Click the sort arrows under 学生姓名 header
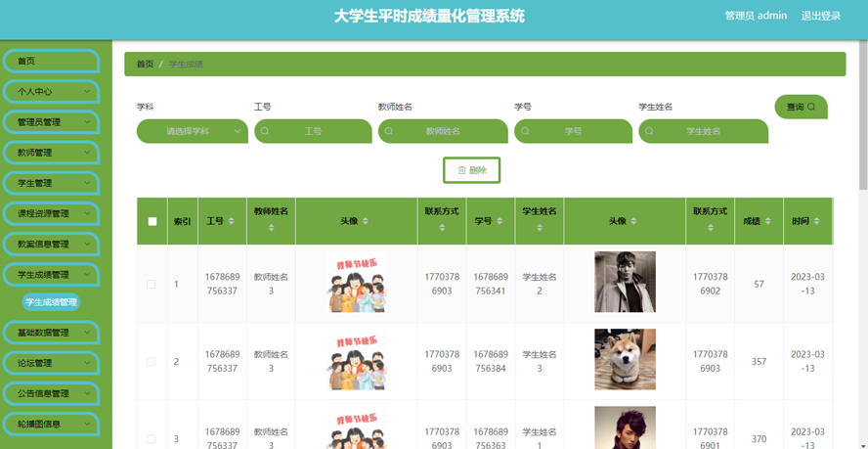The height and width of the screenshot is (449, 868). click(x=540, y=227)
